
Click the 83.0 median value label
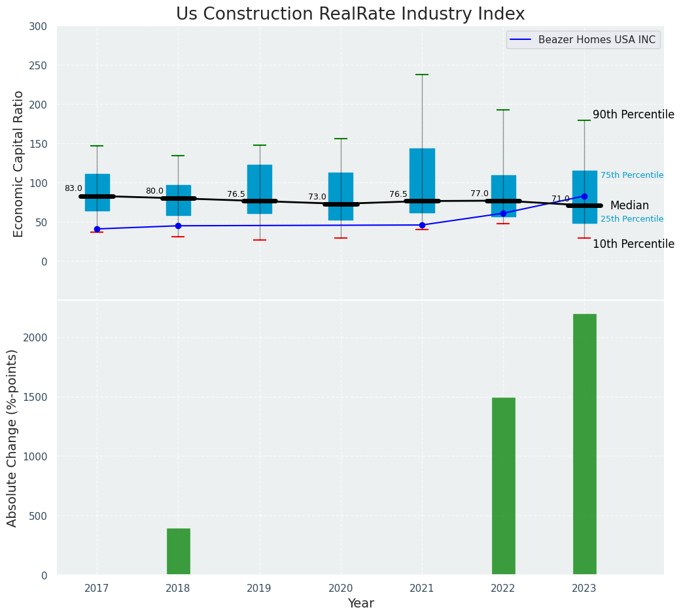(73, 188)
